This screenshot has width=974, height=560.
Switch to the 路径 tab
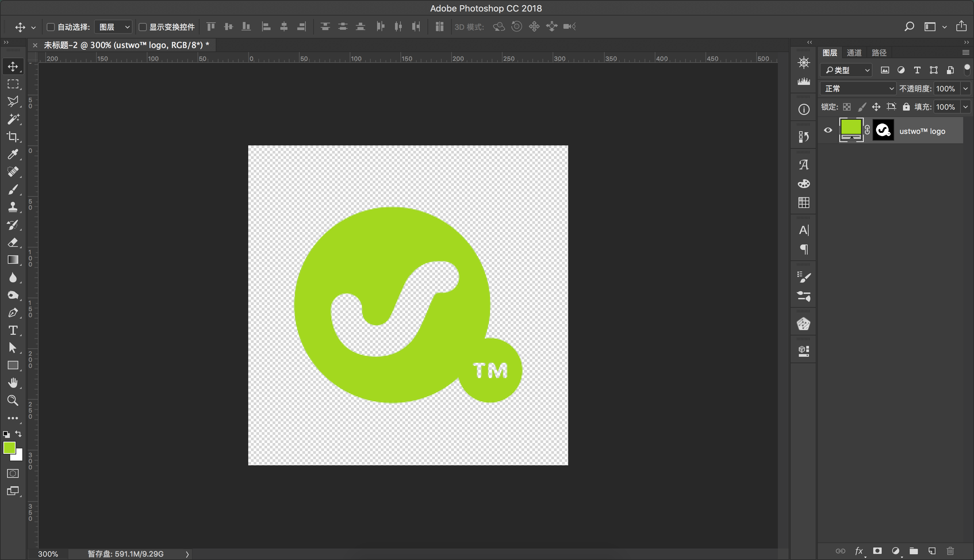point(879,53)
